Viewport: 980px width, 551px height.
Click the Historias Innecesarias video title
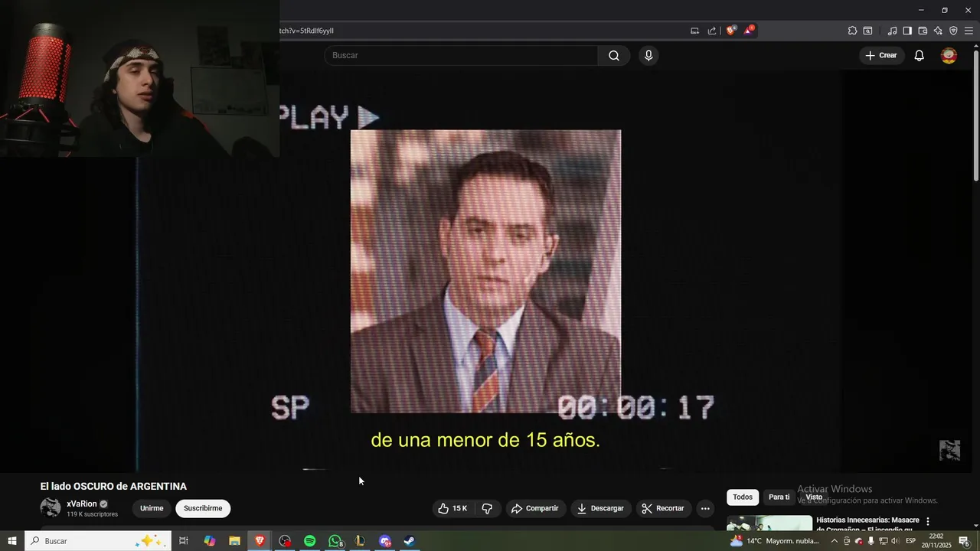pyautogui.click(x=867, y=524)
